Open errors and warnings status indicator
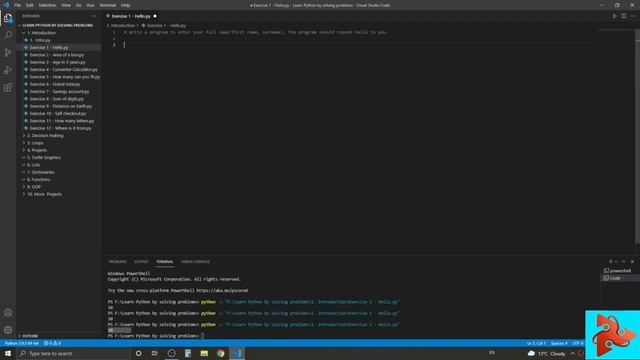Screen dimensions: 640x360 [x=52, y=343]
